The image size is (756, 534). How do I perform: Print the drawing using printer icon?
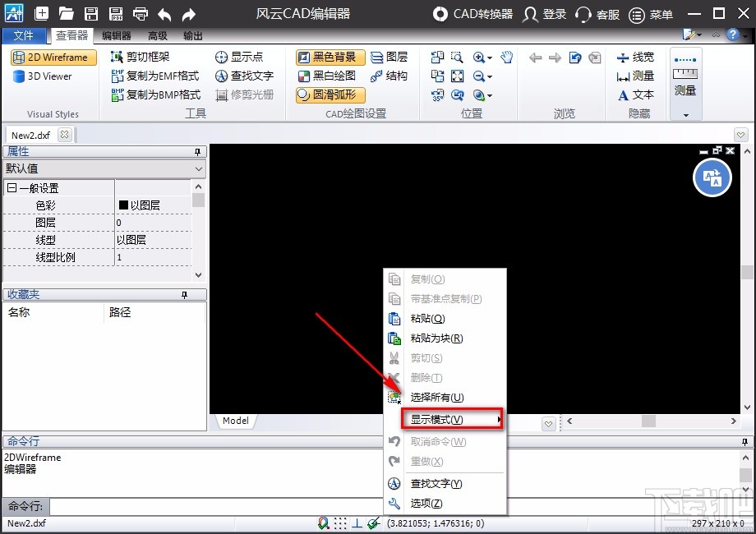(x=141, y=13)
